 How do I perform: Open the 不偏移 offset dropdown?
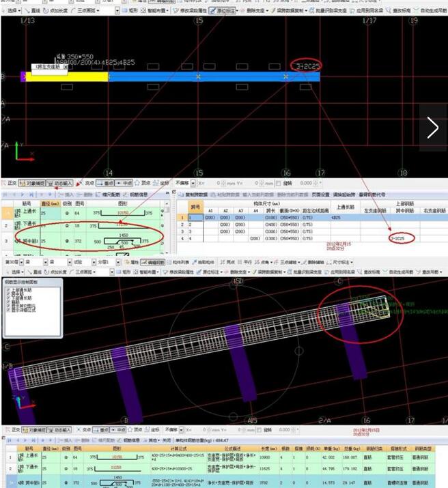[x=194, y=183]
